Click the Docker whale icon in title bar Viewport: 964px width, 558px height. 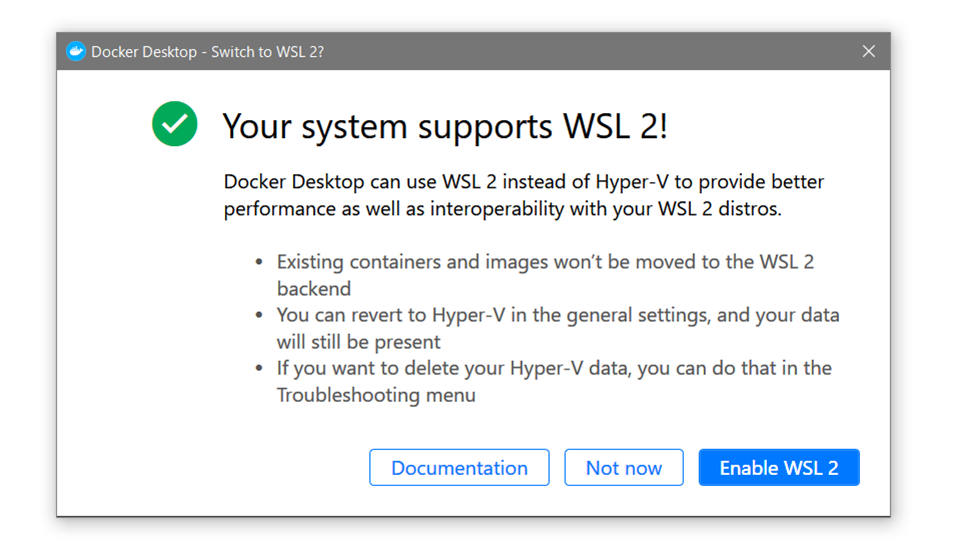tap(76, 52)
